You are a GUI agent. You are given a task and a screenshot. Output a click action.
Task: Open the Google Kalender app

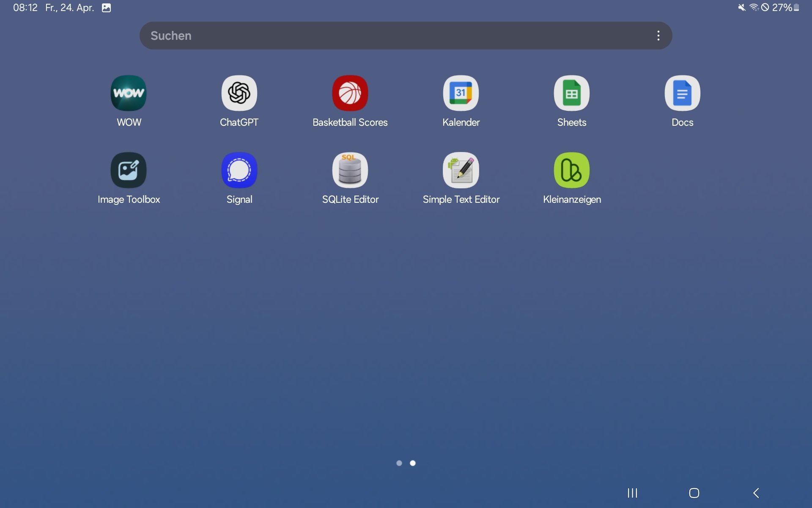[x=461, y=93]
